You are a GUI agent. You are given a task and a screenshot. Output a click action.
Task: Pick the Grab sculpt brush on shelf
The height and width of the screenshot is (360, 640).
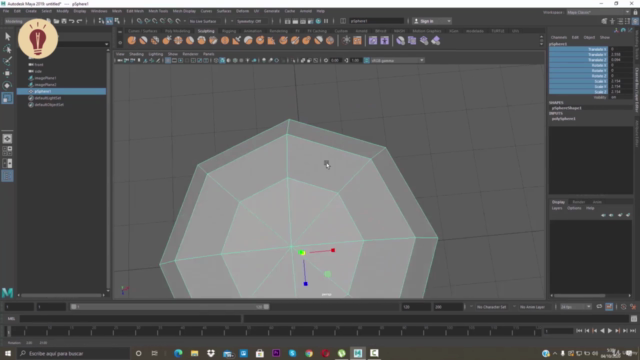click(x=167, y=40)
